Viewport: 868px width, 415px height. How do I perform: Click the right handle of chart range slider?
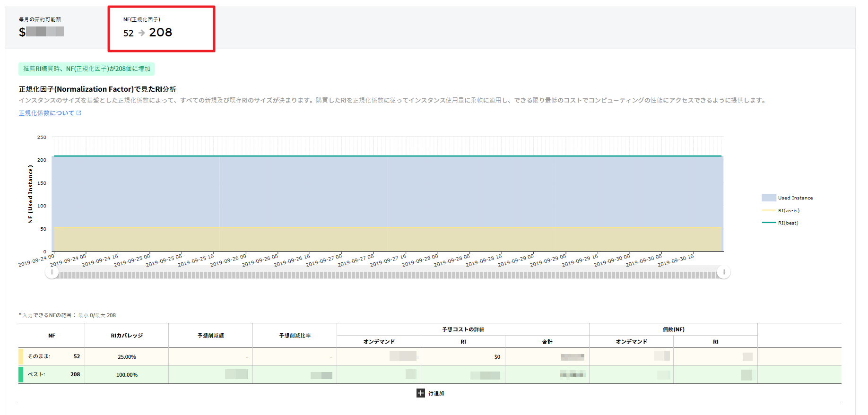723,272
